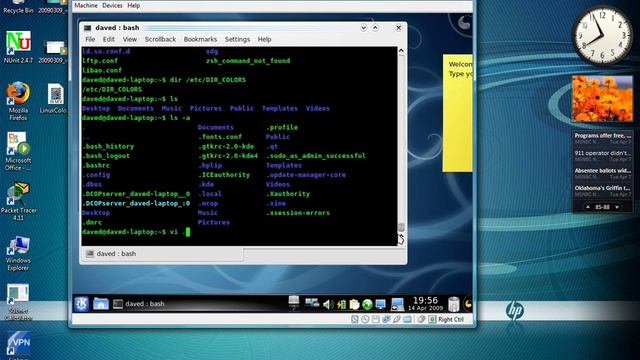Select the LinuxColo file on desktop
Screen dimensions: 640x360
pyautogui.click(x=54, y=98)
